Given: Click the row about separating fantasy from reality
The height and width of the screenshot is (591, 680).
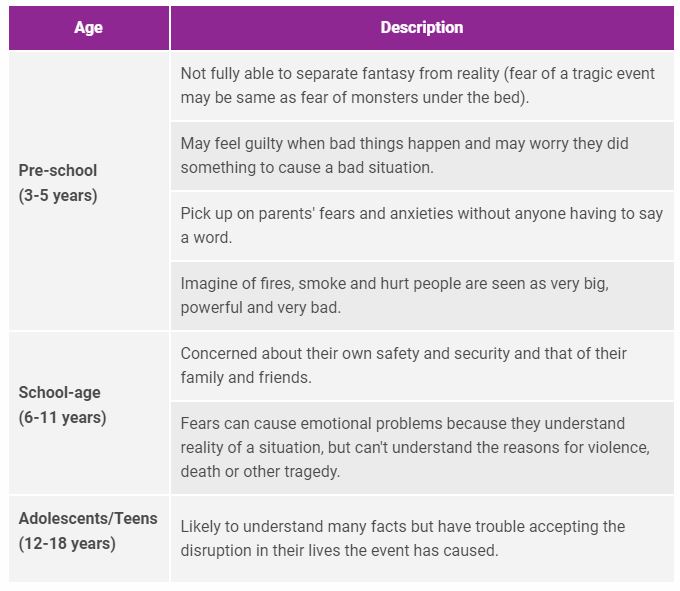Looking at the screenshot, I should (x=420, y=85).
